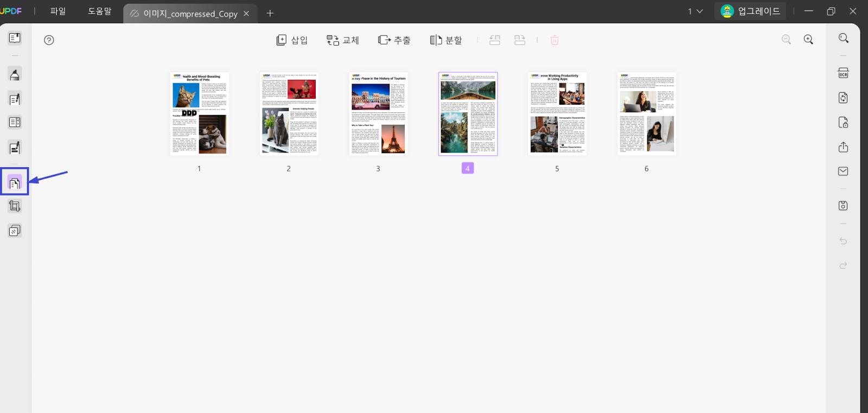Viewport: 868px width, 413px height.
Task: Open the 파일 menu
Action: click(x=58, y=11)
